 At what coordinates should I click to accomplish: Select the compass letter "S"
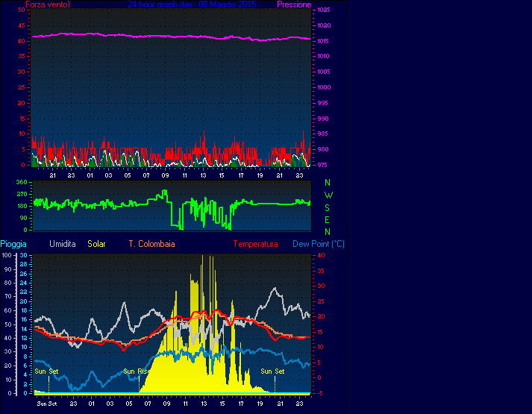327,208
